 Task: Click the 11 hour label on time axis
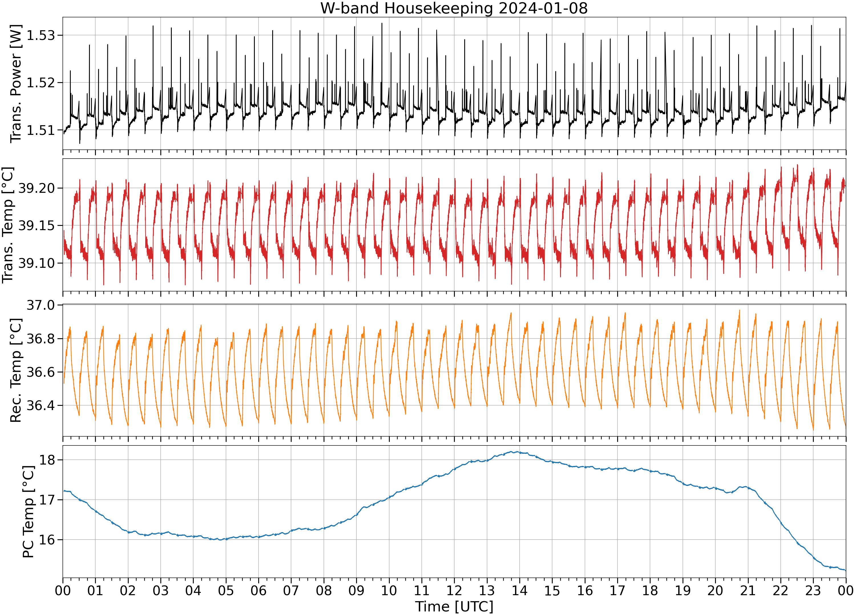click(422, 590)
